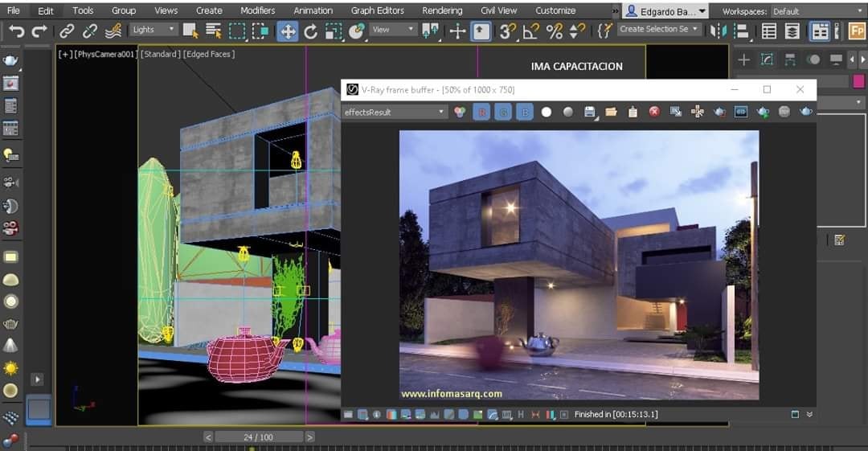
Task: Click the Mirror tool icon
Action: [x=718, y=31]
